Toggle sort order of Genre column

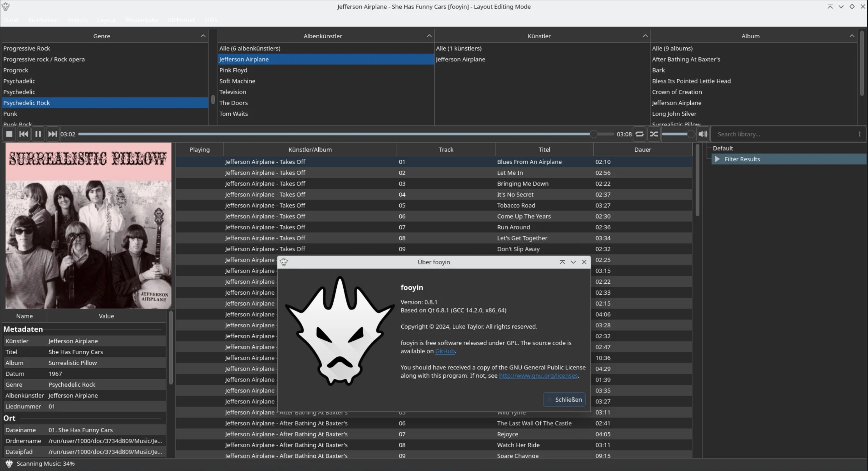[203, 36]
